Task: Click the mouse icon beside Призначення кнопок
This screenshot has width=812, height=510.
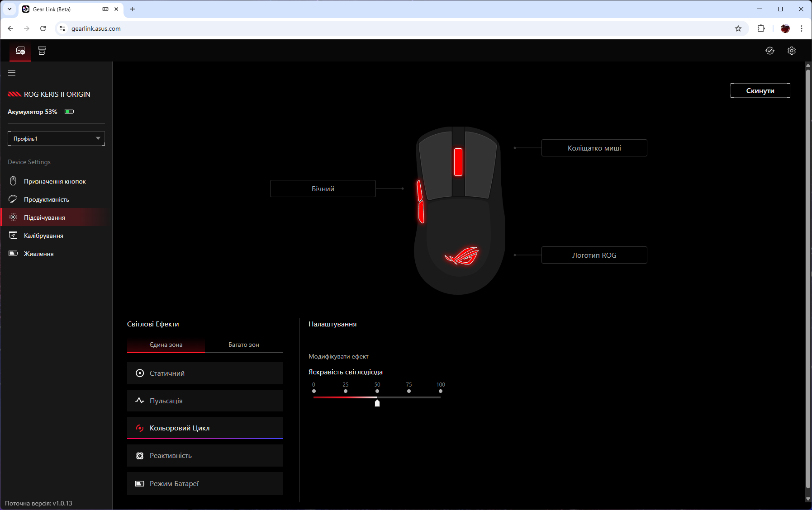Action: coord(13,181)
